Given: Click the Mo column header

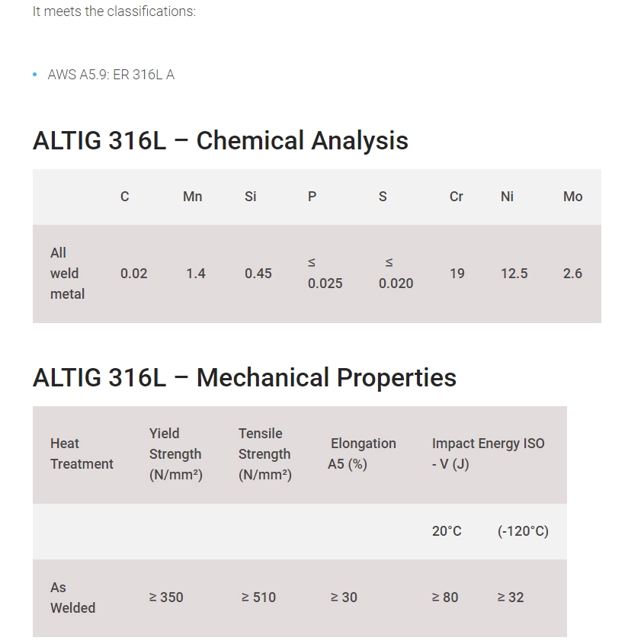Looking at the screenshot, I should tap(572, 197).
